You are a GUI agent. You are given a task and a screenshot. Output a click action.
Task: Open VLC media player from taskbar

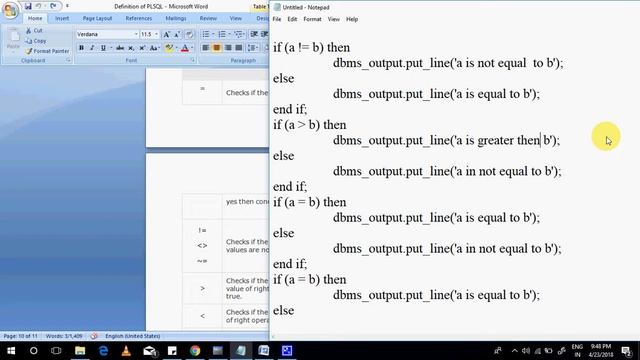click(x=126, y=351)
